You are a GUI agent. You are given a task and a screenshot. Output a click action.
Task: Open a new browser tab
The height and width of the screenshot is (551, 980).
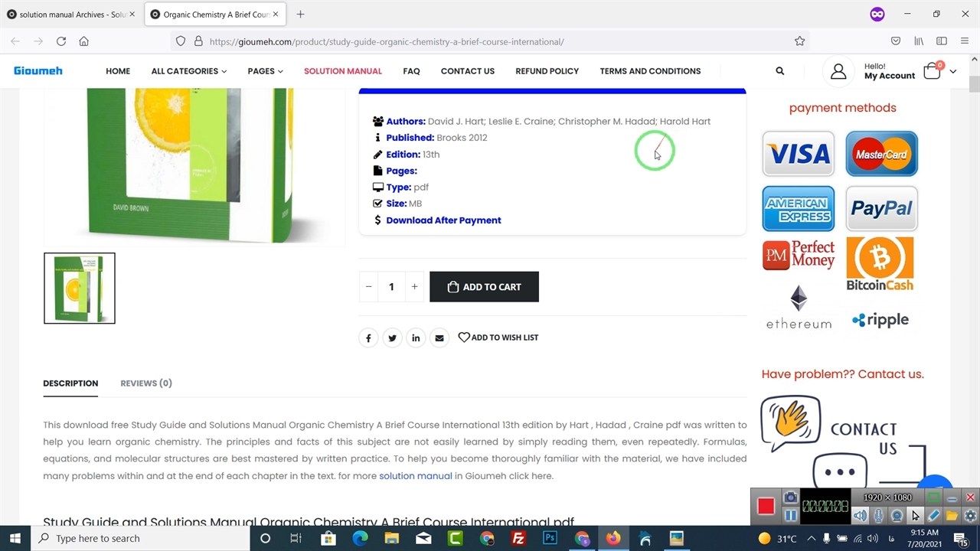[300, 15]
